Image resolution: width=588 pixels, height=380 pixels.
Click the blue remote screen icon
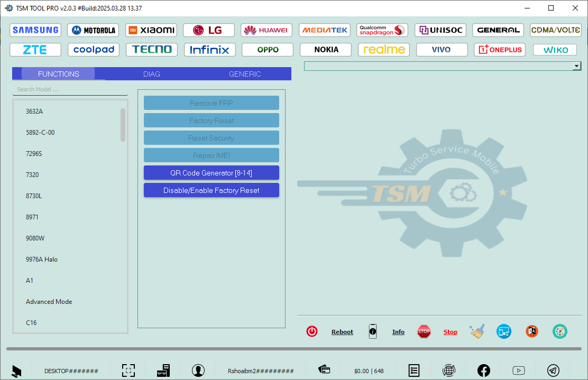coord(504,331)
